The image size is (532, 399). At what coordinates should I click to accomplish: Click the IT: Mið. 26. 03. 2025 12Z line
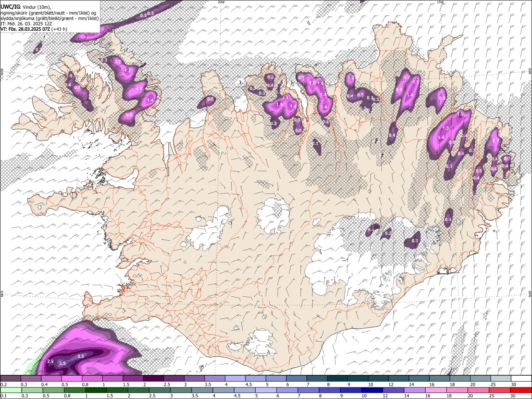click(26, 23)
